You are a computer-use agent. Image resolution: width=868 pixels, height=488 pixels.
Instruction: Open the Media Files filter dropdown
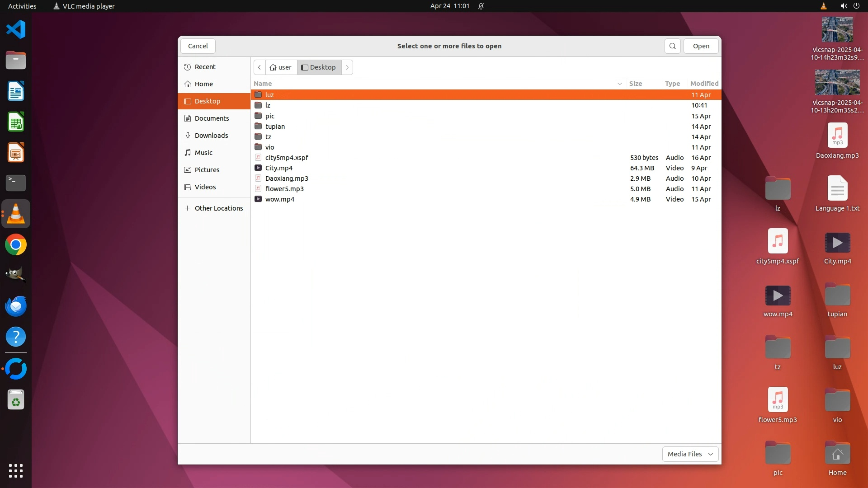click(690, 454)
